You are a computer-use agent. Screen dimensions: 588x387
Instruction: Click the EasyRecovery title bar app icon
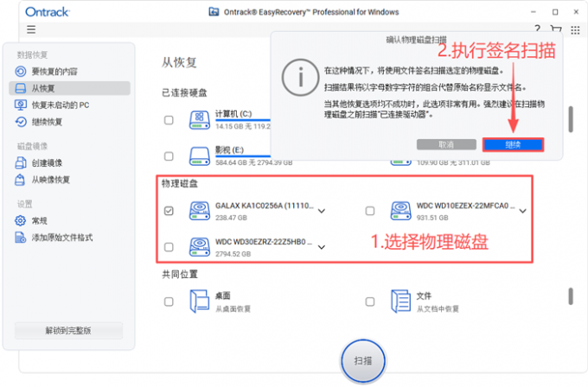(214, 11)
